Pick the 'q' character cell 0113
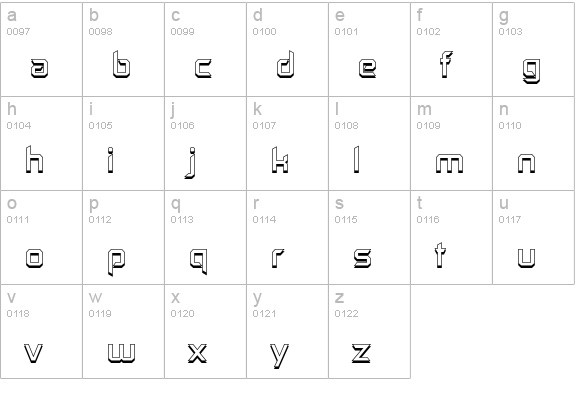 pyautogui.click(x=205, y=237)
